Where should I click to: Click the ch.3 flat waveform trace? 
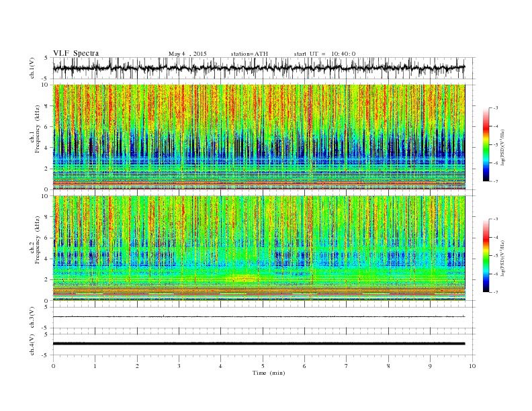[259, 317]
